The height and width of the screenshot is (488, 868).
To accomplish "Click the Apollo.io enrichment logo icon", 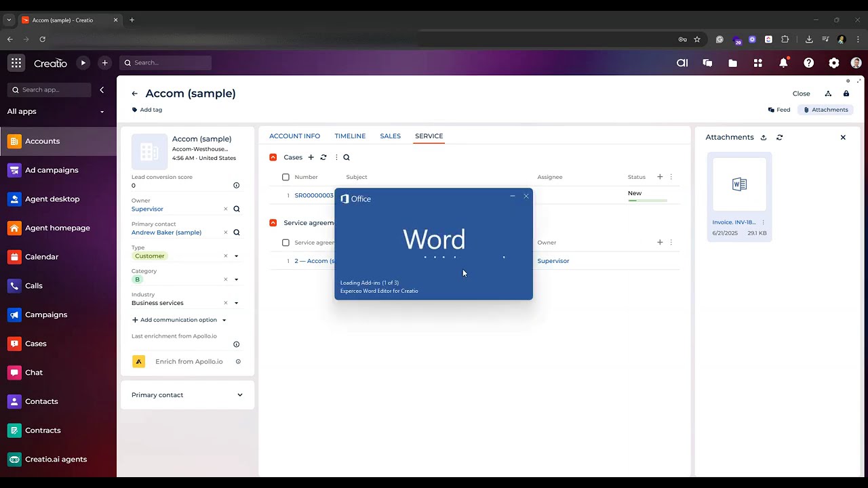I will [138, 362].
